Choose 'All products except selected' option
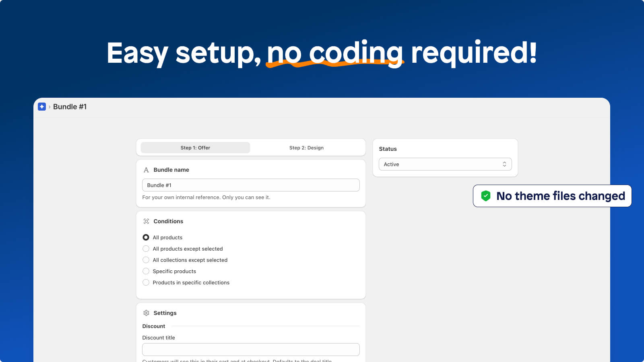The width and height of the screenshot is (644, 362). [146, 249]
